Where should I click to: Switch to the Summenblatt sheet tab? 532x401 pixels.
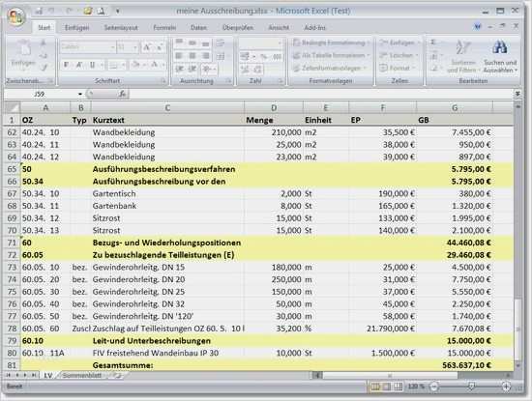pyautogui.click(x=82, y=375)
